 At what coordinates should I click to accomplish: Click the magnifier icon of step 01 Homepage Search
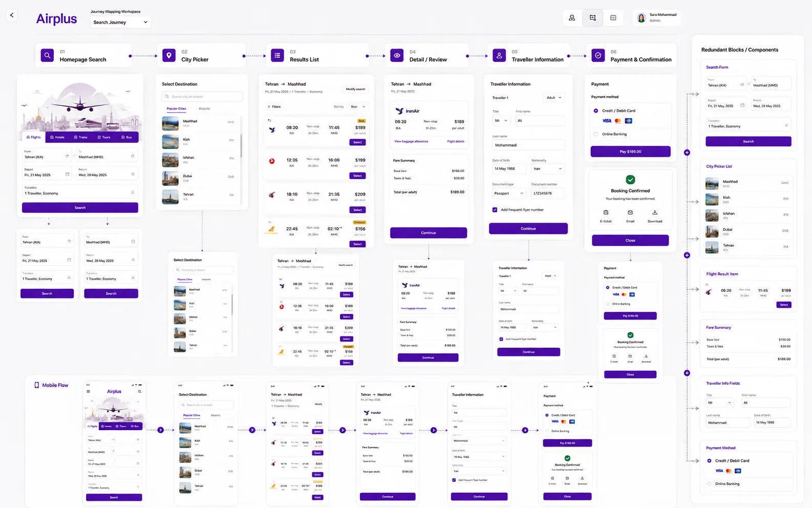point(47,55)
